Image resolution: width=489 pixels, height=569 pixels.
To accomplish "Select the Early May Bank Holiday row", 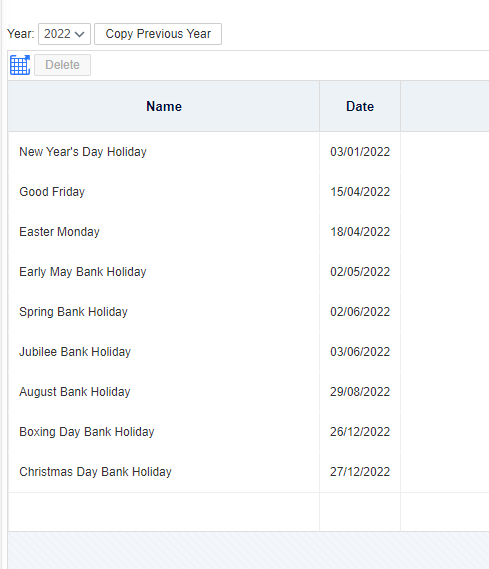I will click(248, 271).
